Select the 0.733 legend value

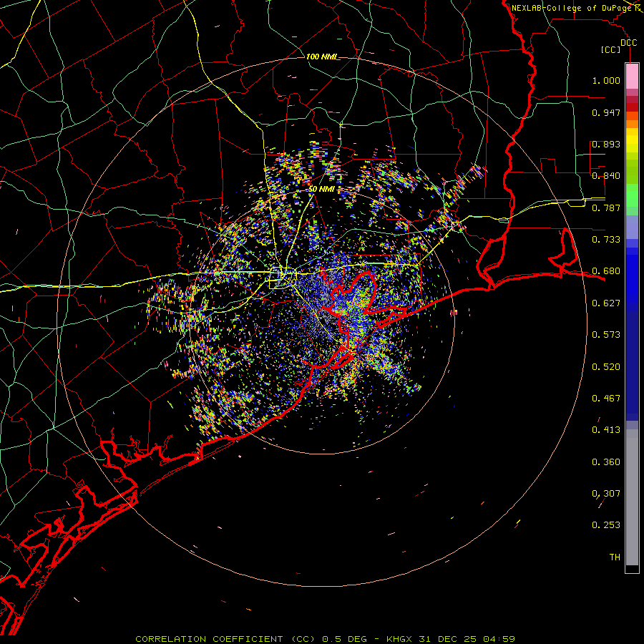(x=606, y=240)
